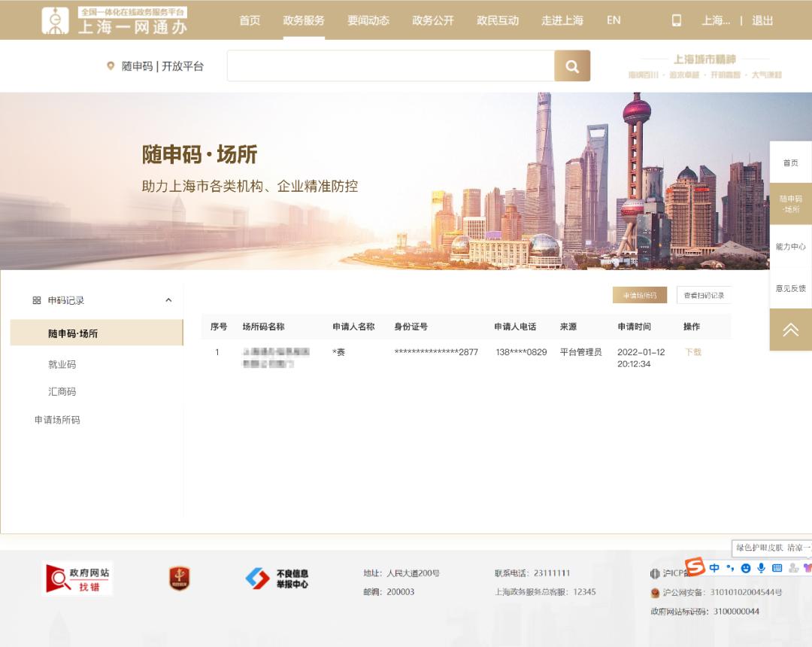Image resolution: width=812 pixels, height=647 pixels.
Task: Click the 政府网站找错 logo in the footer
Action: coord(77,578)
